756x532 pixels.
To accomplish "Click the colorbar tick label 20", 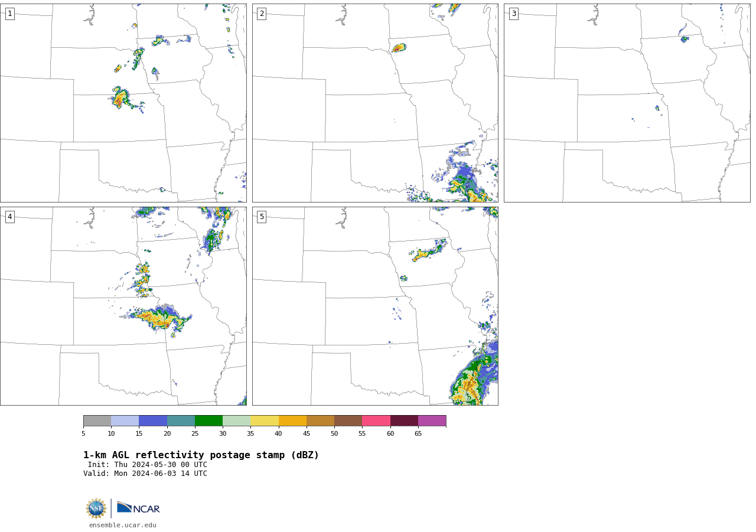I will [x=167, y=434].
